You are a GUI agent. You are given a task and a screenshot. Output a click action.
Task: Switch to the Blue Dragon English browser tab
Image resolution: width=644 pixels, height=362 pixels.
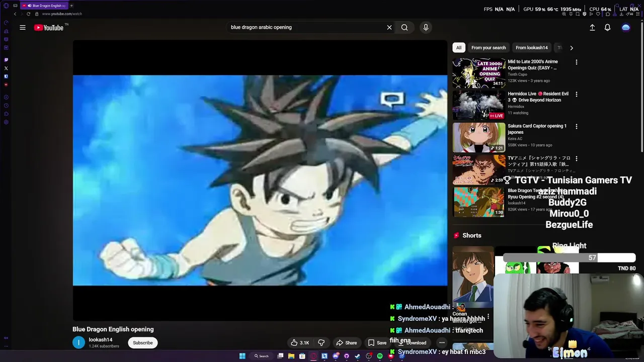(x=44, y=6)
